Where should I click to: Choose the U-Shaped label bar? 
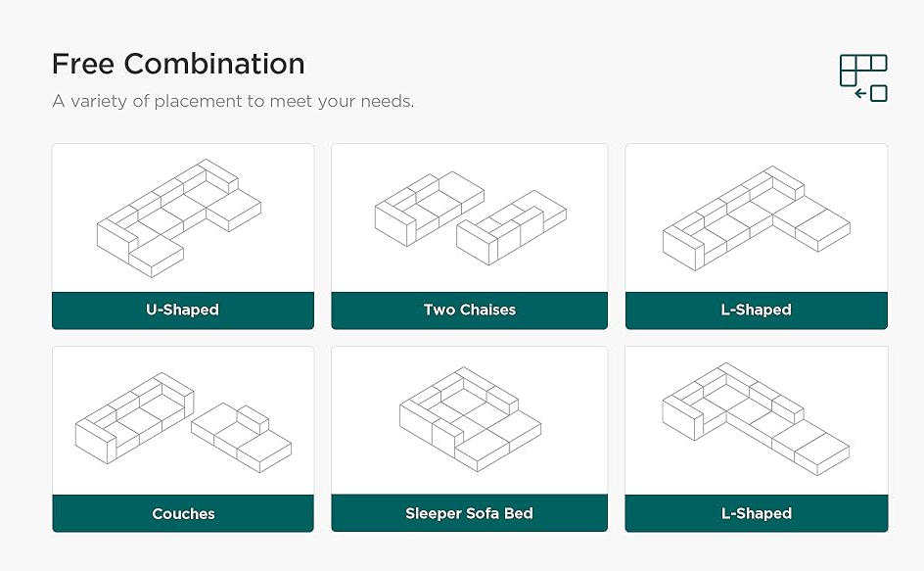pos(183,310)
